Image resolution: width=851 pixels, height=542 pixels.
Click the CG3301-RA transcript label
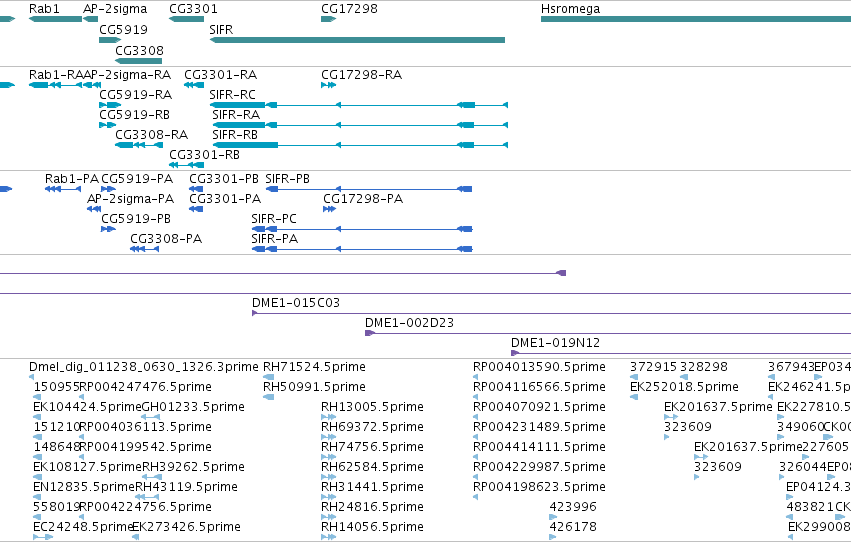(220, 75)
